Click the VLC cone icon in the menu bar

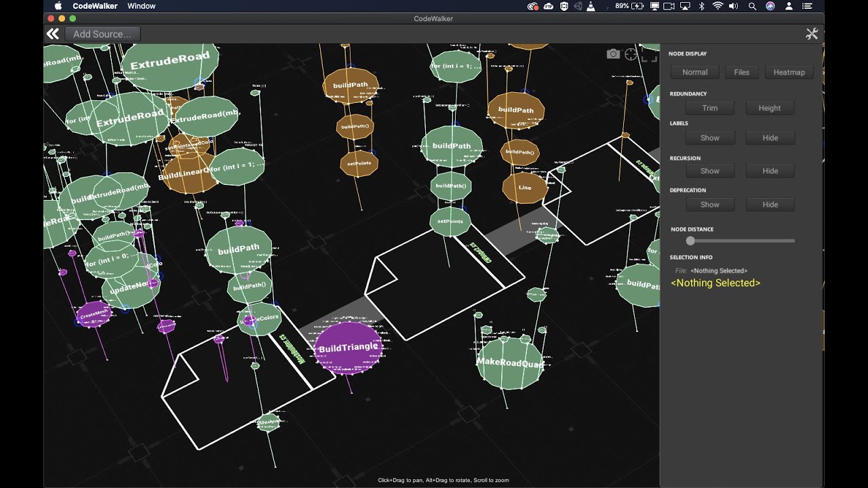tap(591, 6)
